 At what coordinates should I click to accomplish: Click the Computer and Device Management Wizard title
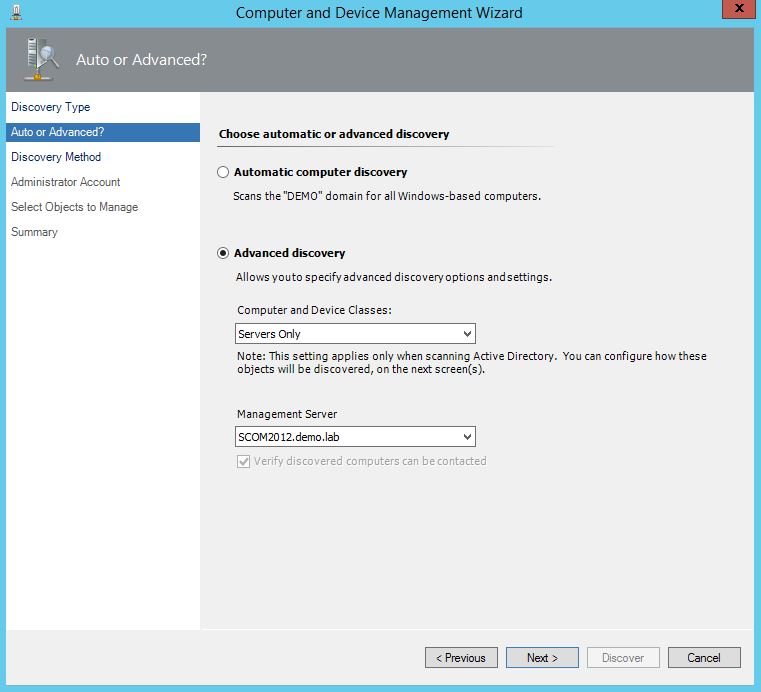[379, 13]
